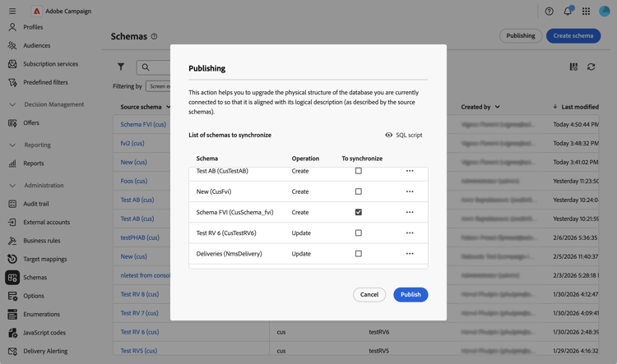The height and width of the screenshot is (364, 617).
Task: Cancel the Publishing dialog
Action: 369,294
